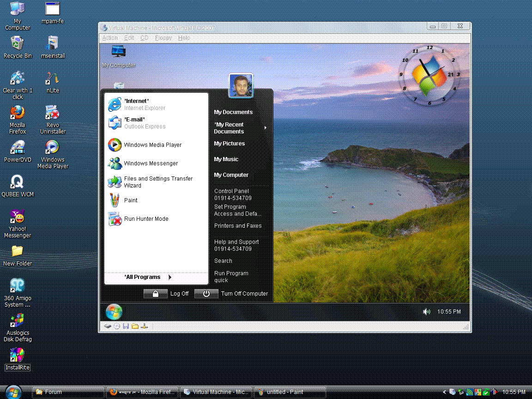Image resolution: width=532 pixels, height=399 pixels.
Task: Select the mpam-fe desktop icon
Action: [53, 13]
